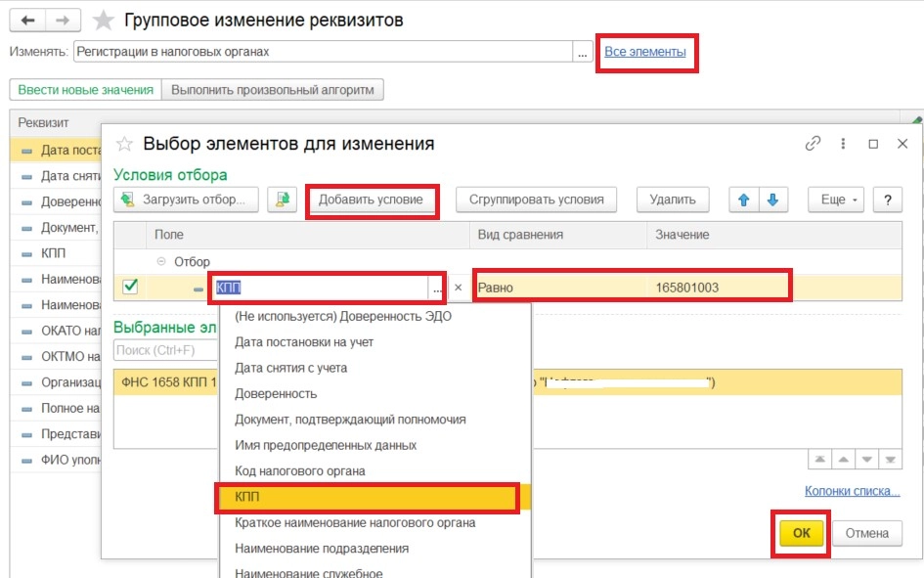Open the Еще dropdown menu
This screenshot has width=924, height=578.
pyautogui.click(x=838, y=200)
